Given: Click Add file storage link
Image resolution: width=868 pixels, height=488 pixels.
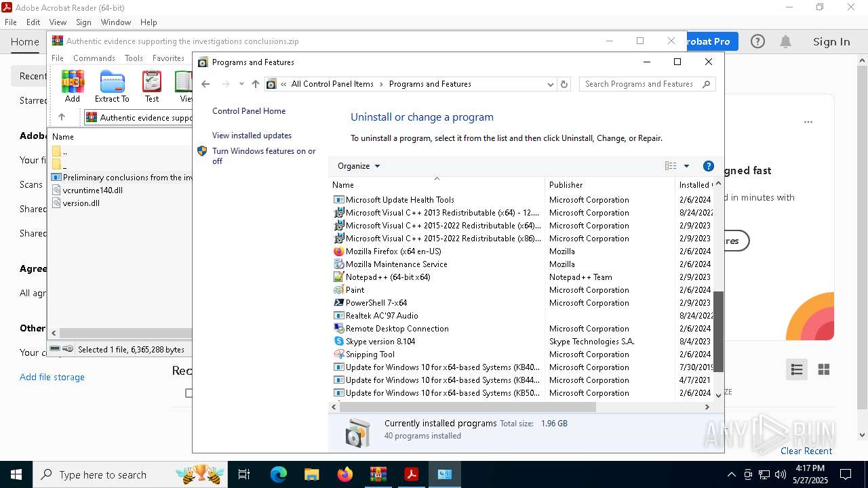Looking at the screenshot, I should tap(52, 377).
